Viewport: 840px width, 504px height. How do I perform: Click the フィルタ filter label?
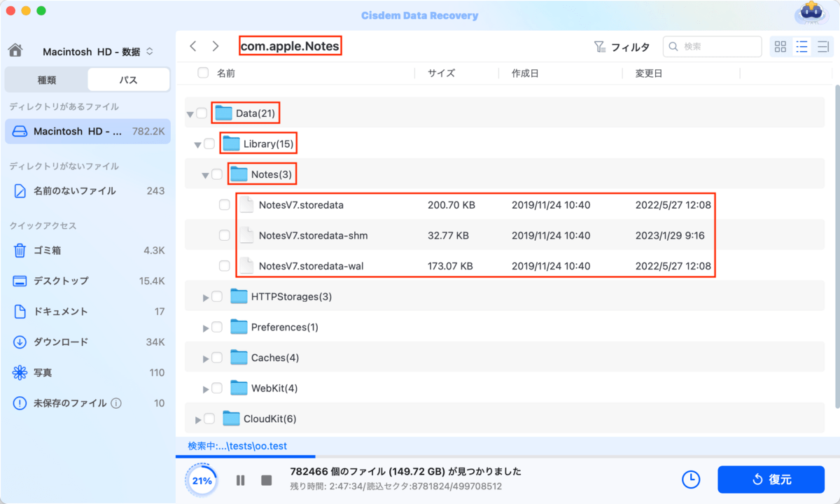630,47
